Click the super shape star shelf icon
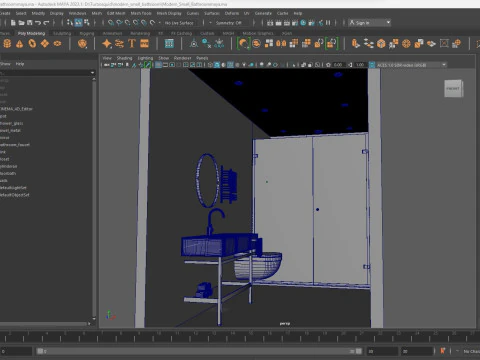Viewport: 480px width, 360px height. tap(107, 44)
